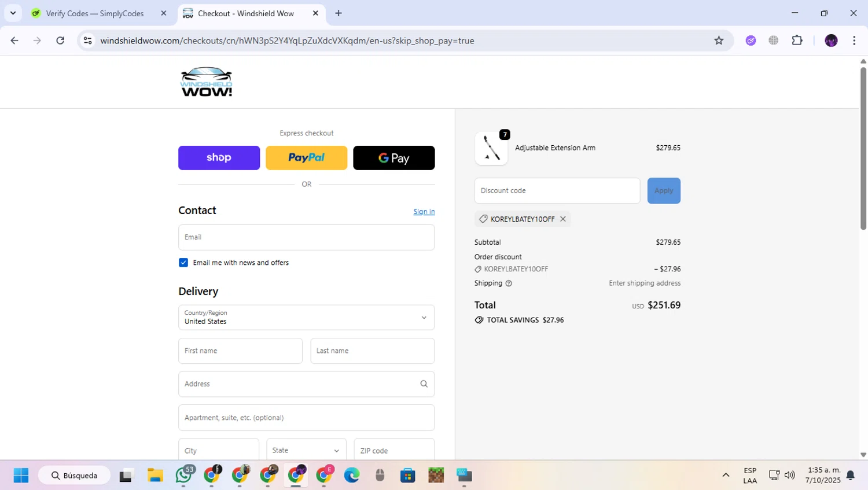
Task: Click the Address field
Action: [306, 384]
